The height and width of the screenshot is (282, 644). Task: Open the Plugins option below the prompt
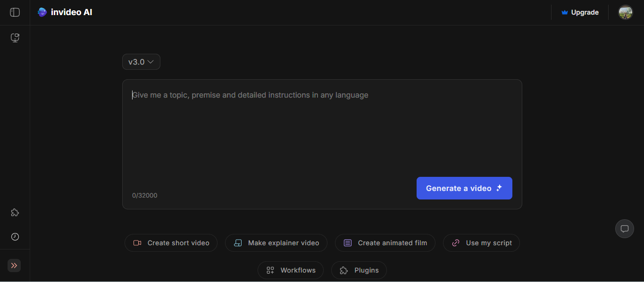tap(359, 270)
